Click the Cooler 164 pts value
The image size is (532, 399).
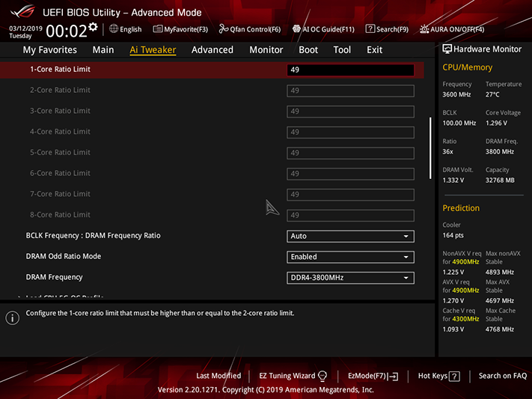tap(453, 235)
